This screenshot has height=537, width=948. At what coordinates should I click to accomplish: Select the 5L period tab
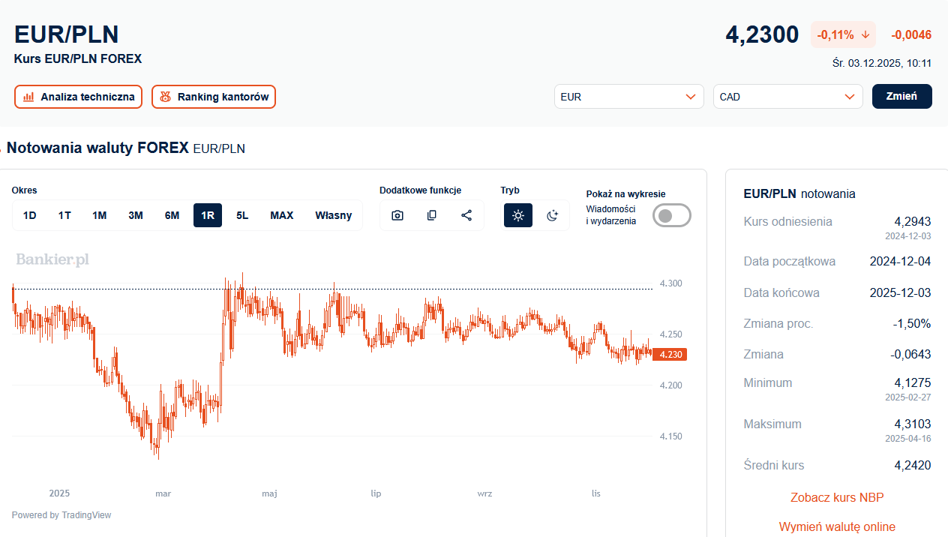coord(242,215)
